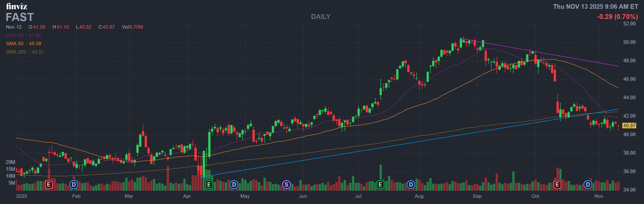Click the January earnings E marker
The image size is (644, 204).
coord(49,185)
